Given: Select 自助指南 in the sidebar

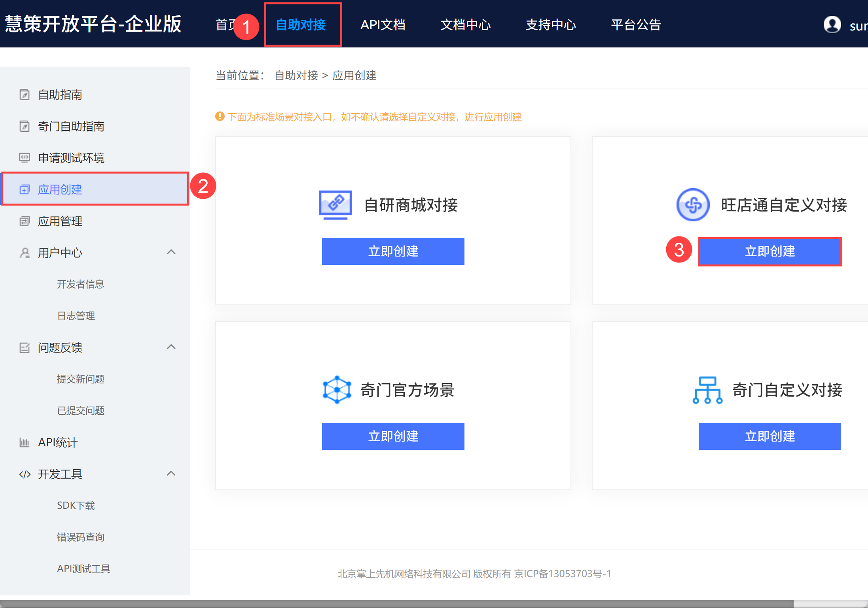Looking at the screenshot, I should point(95,94).
